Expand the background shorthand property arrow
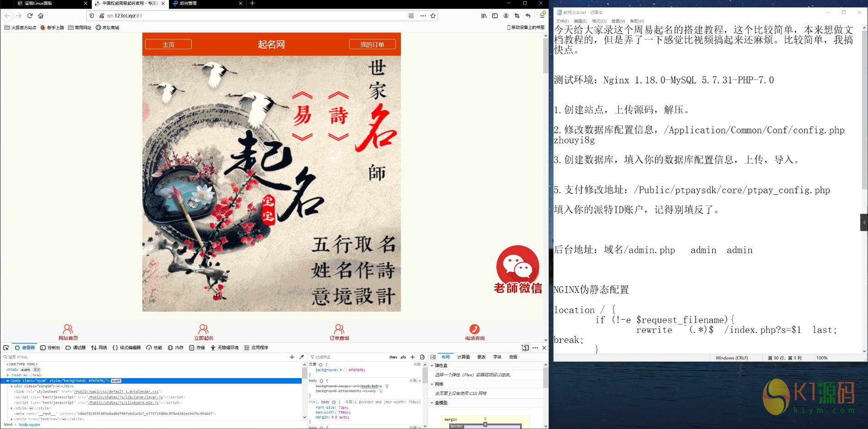The width and height of the screenshot is (868, 429). point(341,370)
